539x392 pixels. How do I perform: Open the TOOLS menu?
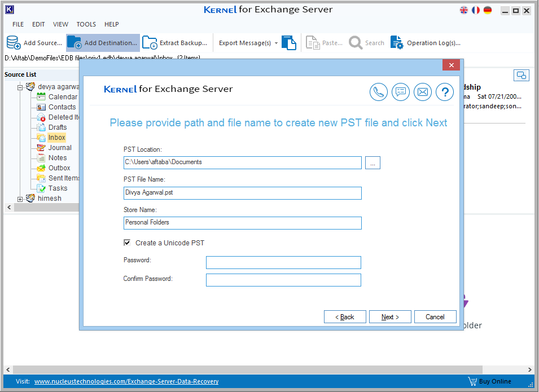pyautogui.click(x=86, y=24)
